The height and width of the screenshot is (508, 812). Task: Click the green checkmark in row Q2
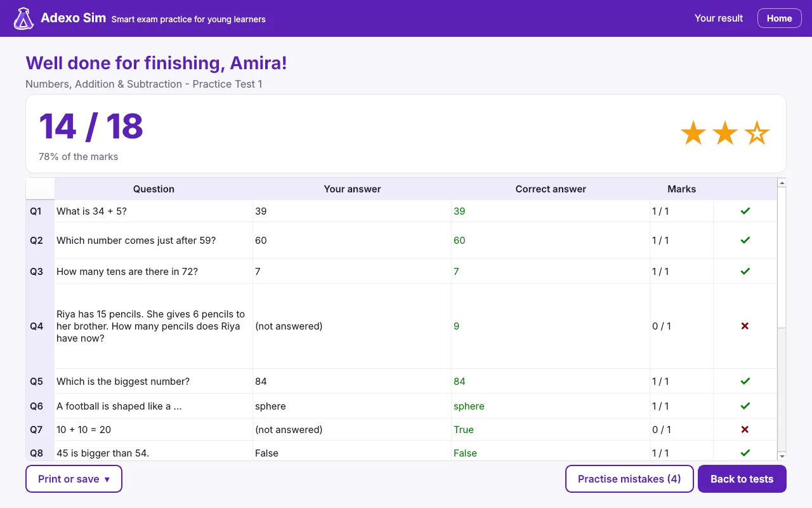coord(745,240)
